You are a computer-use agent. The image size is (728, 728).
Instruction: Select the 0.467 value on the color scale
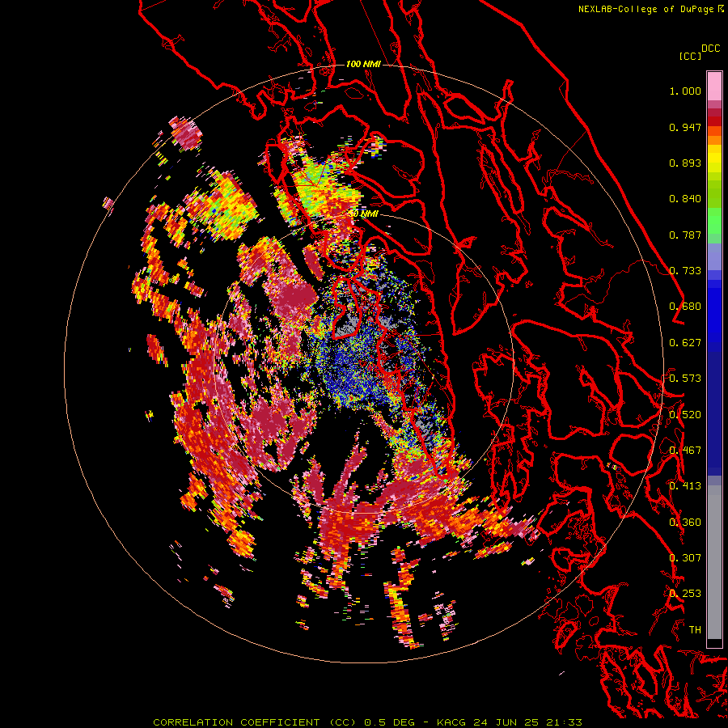(x=685, y=451)
